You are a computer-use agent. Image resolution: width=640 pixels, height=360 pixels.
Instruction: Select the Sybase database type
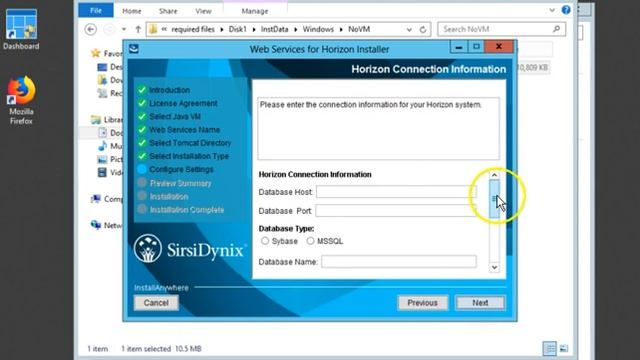265,241
